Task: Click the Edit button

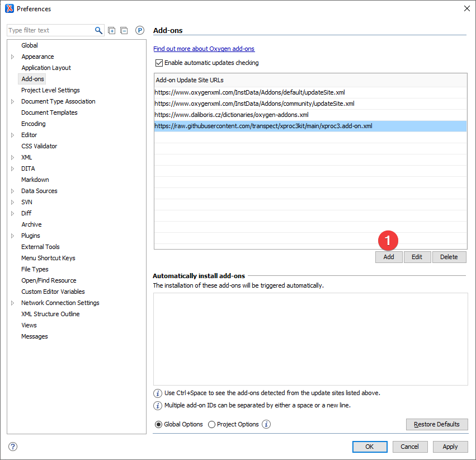Action: (x=417, y=257)
